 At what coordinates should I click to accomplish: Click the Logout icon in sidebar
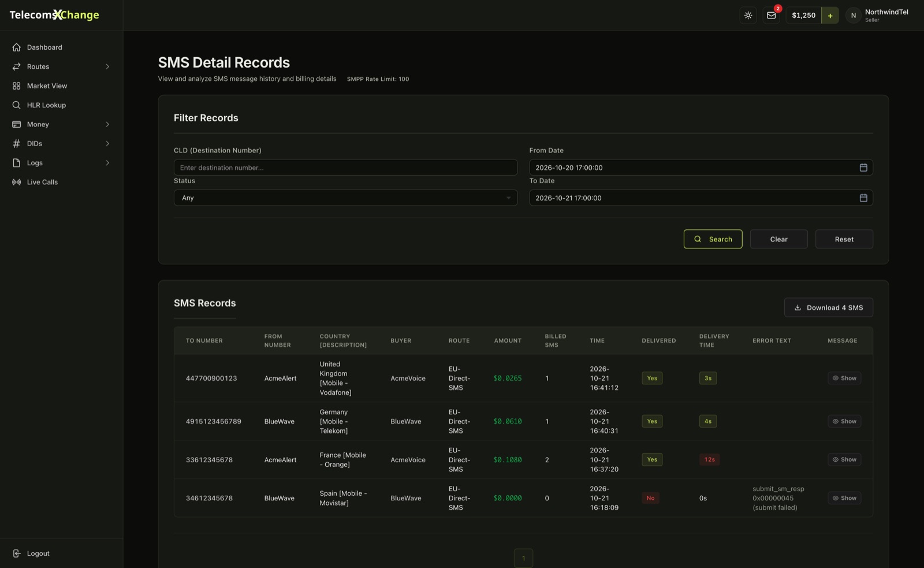point(16,554)
